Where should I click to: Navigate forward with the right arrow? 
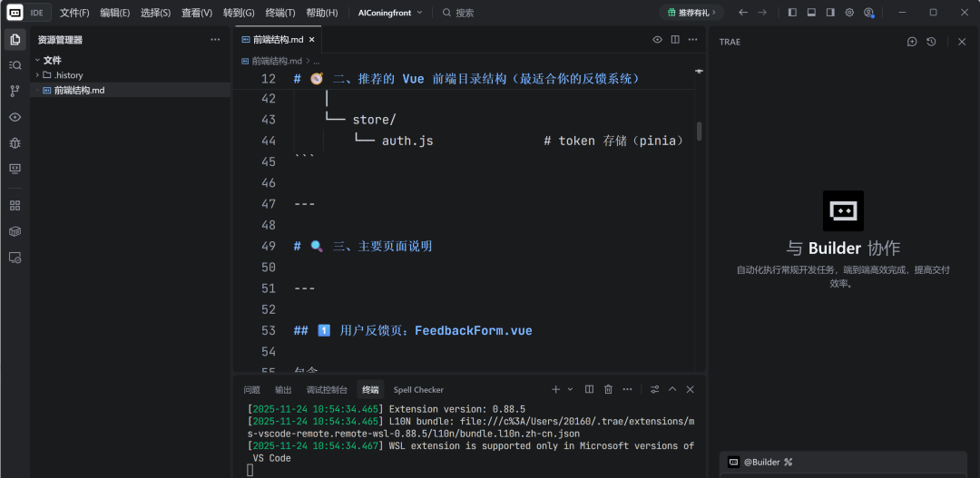pyautogui.click(x=762, y=13)
